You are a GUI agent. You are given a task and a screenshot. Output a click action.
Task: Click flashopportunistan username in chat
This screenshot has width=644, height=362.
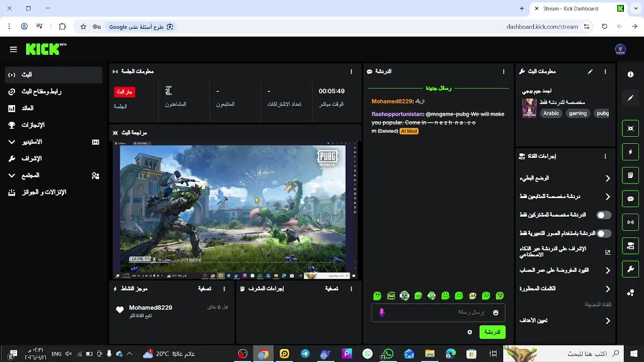(397, 114)
